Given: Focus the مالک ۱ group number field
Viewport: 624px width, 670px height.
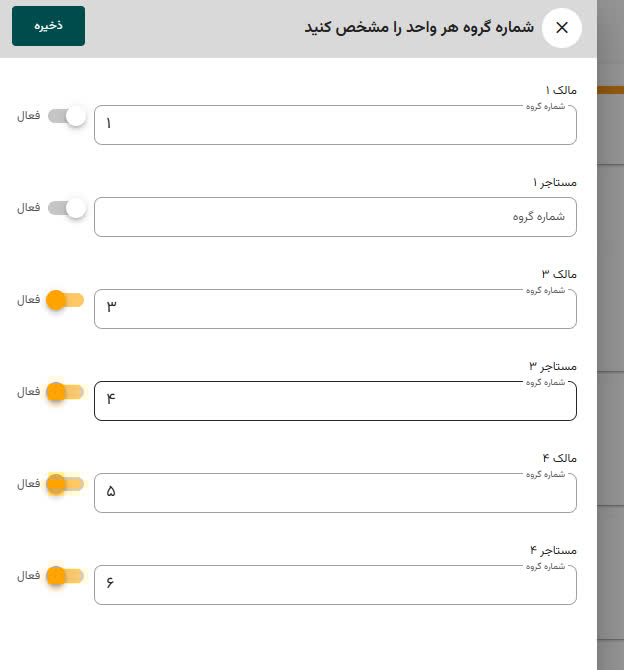Looking at the screenshot, I should click(x=335, y=126).
